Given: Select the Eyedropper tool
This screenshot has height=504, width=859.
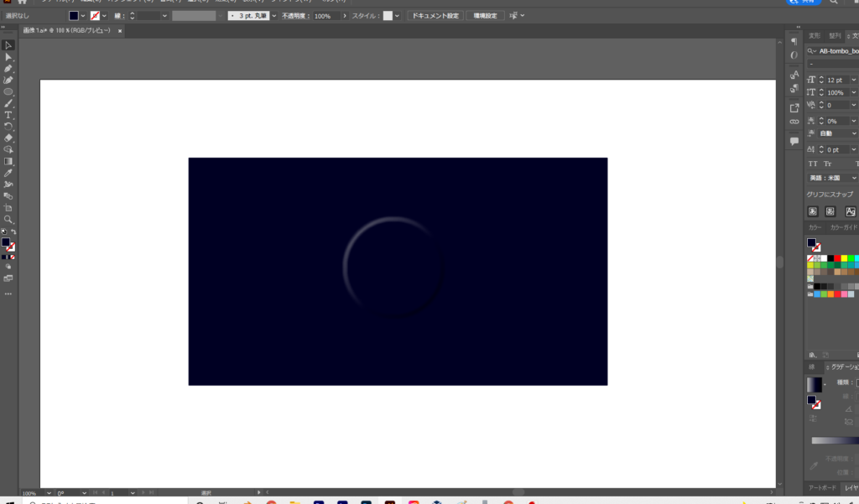Looking at the screenshot, I should pos(8,173).
